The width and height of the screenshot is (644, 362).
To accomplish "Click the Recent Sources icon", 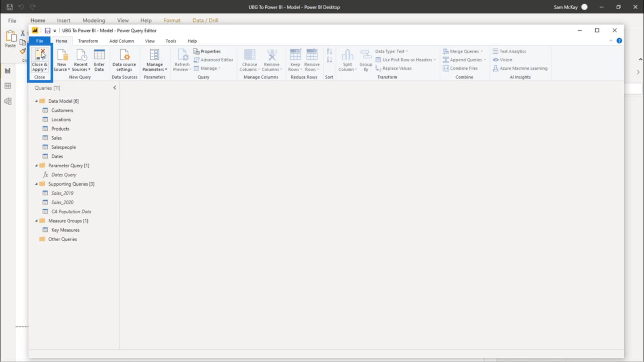I will coord(81,55).
